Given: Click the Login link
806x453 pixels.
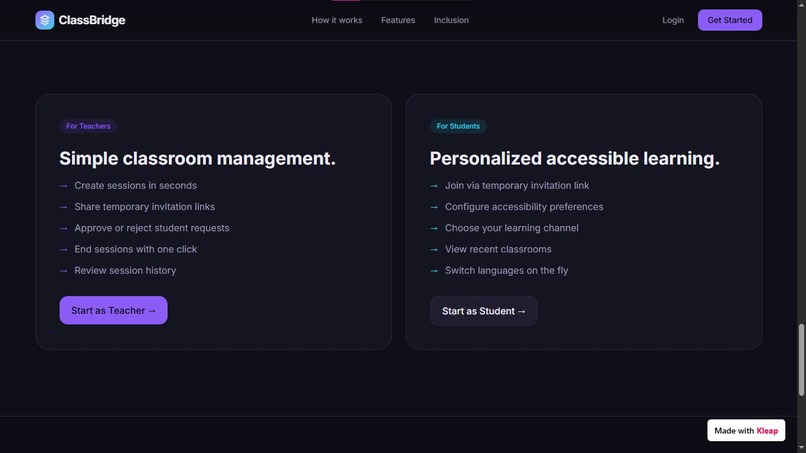Looking at the screenshot, I should 673,20.
